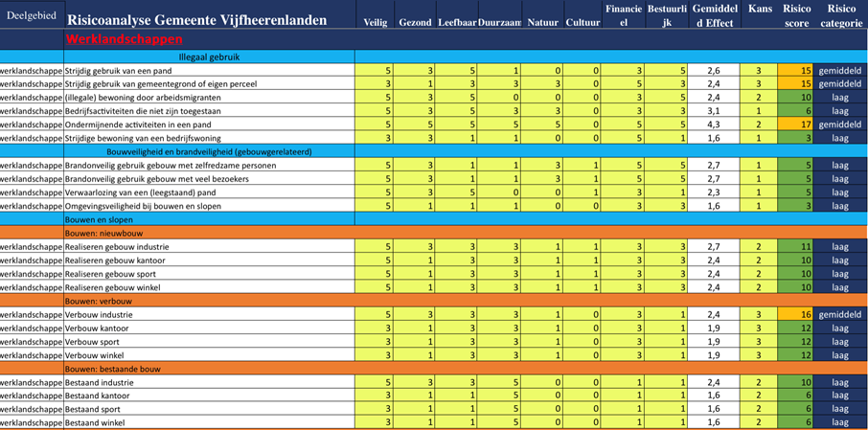Screen dimensions: 868x430
Task: Click the Bouwen en slopen section row
Action: click(99, 219)
